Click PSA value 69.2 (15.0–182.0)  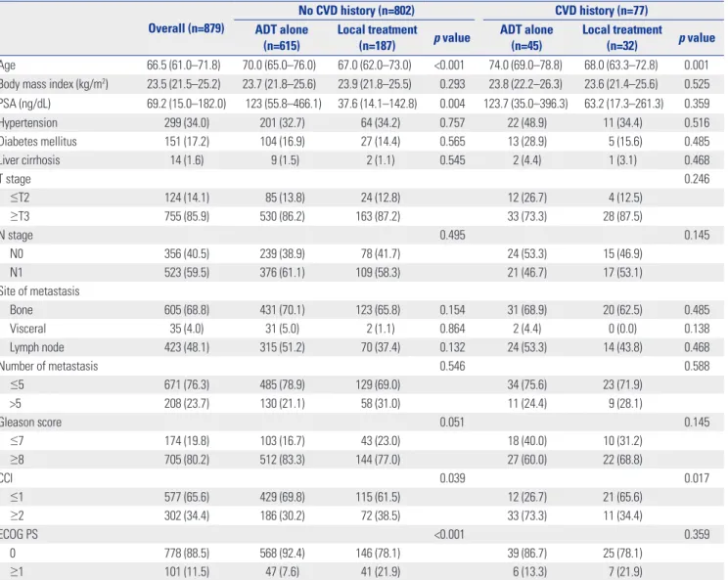coord(186,104)
